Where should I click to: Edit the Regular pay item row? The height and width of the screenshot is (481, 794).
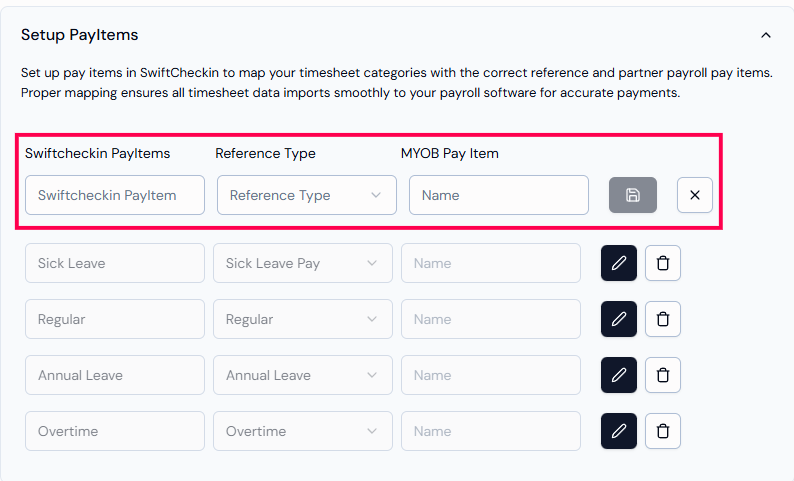[x=618, y=319]
